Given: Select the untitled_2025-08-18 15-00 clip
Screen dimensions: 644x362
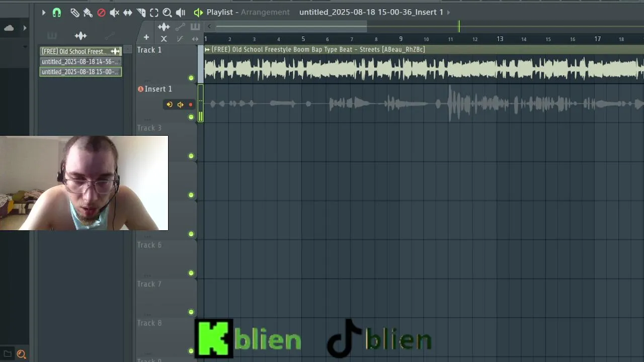Looking at the screenshot, I should click(80, 72).
